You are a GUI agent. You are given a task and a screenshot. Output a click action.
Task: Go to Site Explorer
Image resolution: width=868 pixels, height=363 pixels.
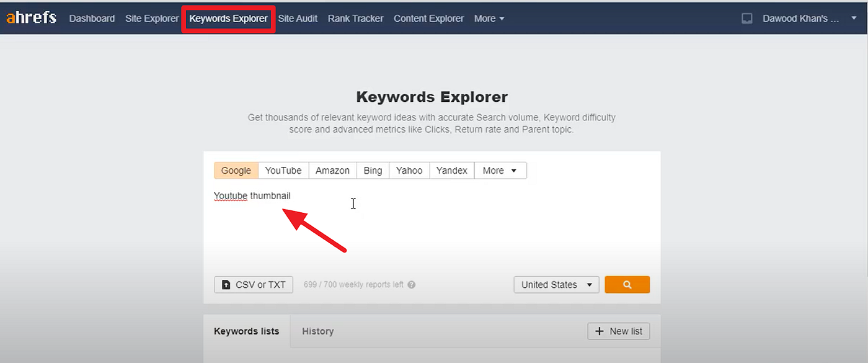(x=152, y=19)
